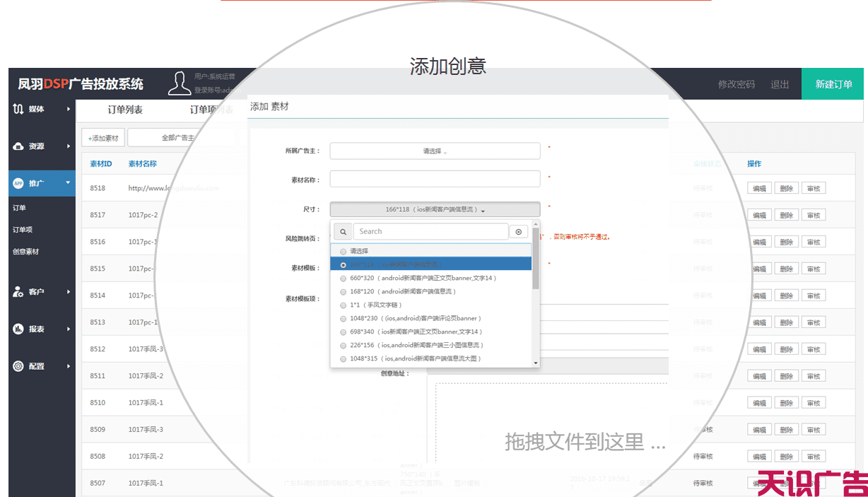Expand the 媒体 sidebar arrow
This screenshot has width=868, height=497.
pyautogui.click(x=69, y=109)
